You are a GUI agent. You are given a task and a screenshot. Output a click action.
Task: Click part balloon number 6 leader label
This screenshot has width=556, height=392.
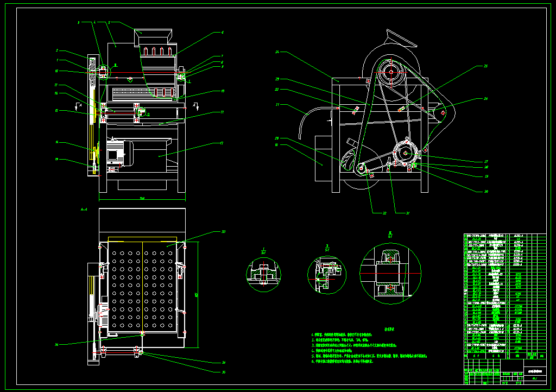(x=222, y=32)
